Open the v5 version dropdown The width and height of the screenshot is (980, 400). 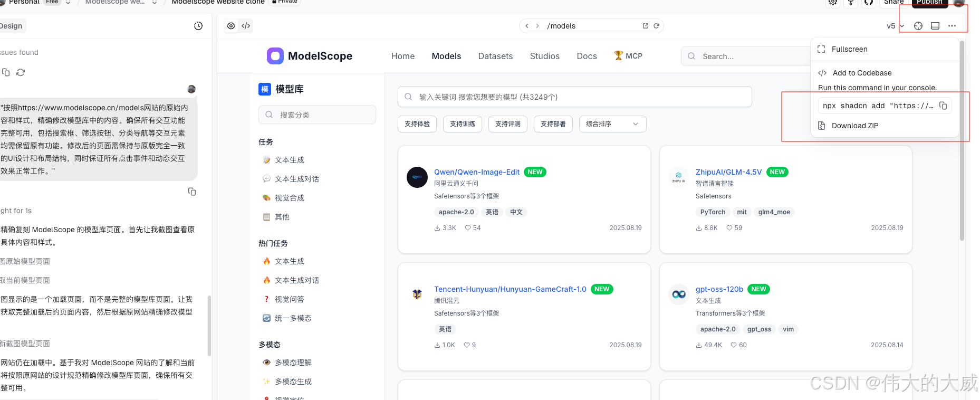pos(895,26)
